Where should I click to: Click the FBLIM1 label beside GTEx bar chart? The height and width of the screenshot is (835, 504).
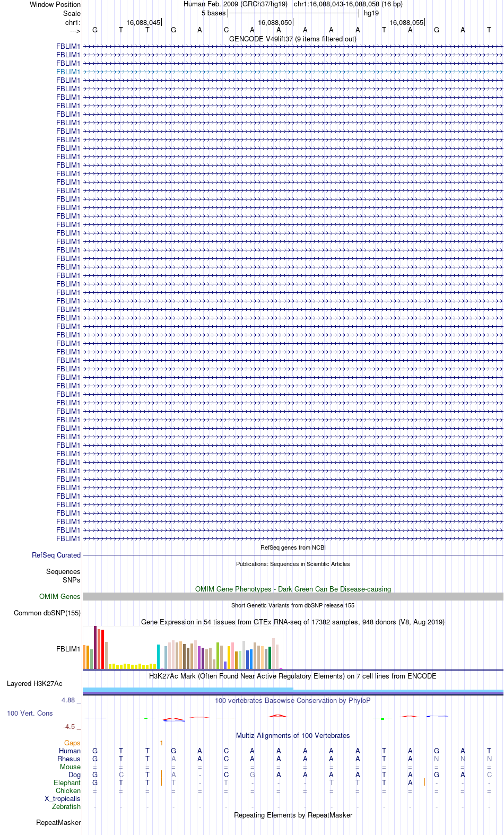[68, 649]
